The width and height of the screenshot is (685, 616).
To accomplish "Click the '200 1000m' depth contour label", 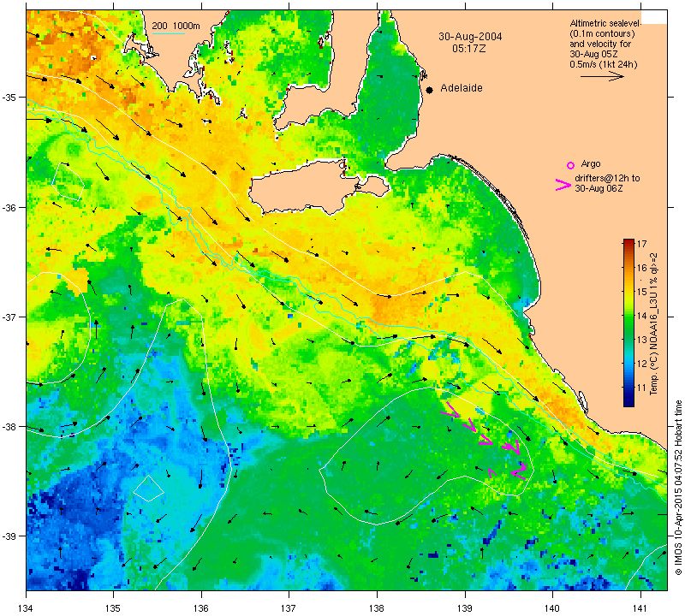I will tap(176, 27).
